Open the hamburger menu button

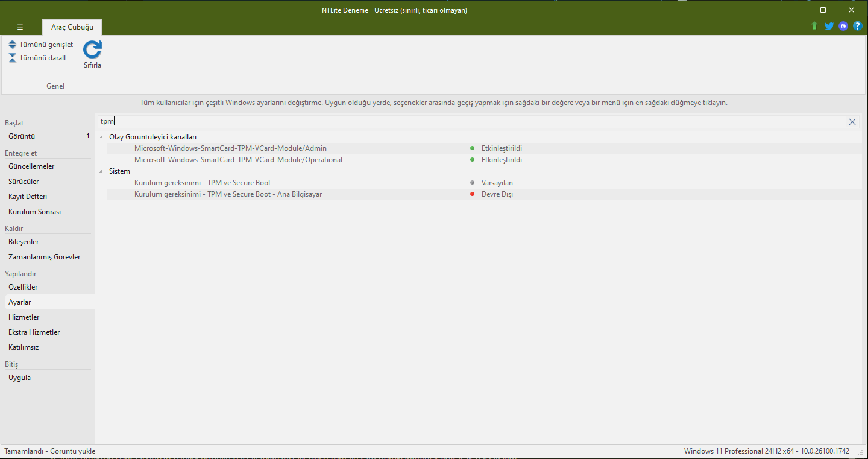click(x=20, y=27)
